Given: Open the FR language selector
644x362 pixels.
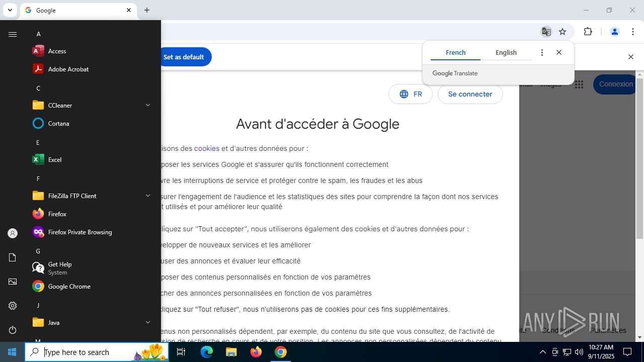Looking at the screenshot, I should (411, 94).
